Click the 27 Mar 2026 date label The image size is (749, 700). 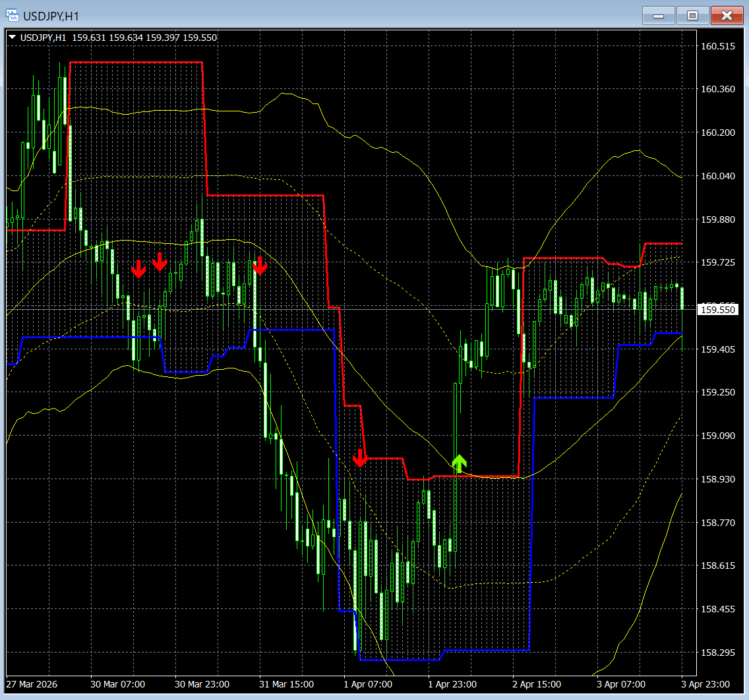(32, 684)
